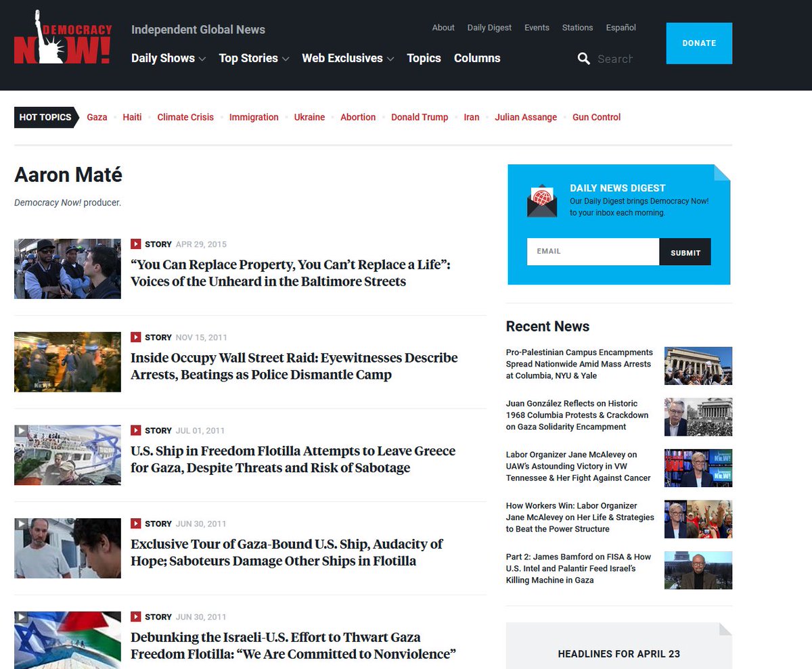The width and height of the screenshot is (812, 669).
Task: Open the Topics page
Action: (x=424, y=58)
